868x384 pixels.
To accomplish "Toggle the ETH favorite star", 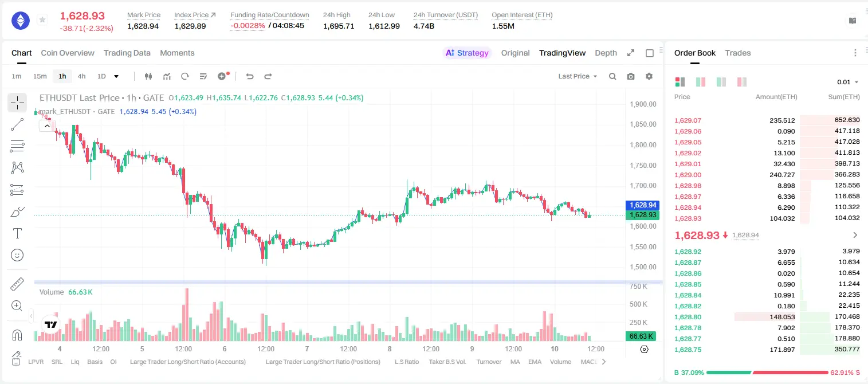I will (x=42, y=20).
